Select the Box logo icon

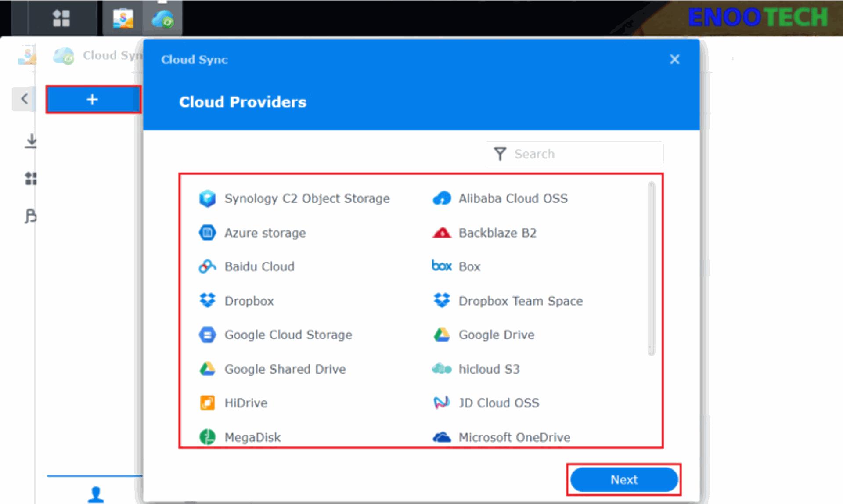pyautogui.click(x=442, y=266)
